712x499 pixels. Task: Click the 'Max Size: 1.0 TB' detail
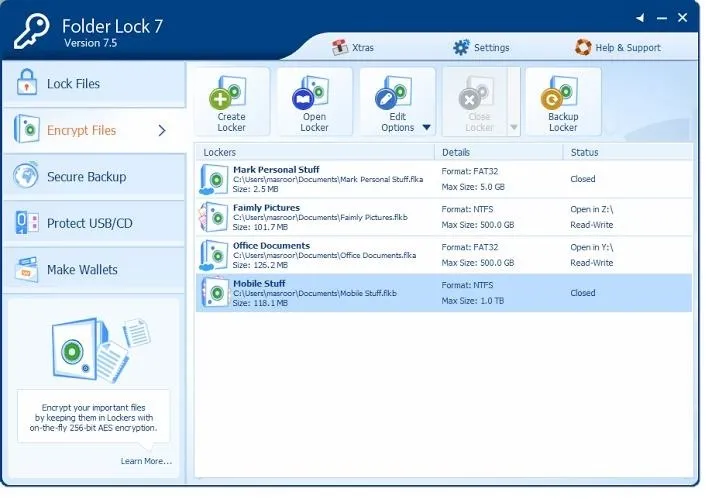(x=473, y=301)
